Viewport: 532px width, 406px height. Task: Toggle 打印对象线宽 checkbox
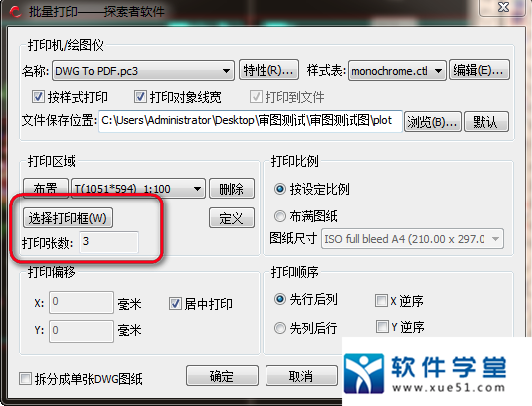click(x=140, y=97)
